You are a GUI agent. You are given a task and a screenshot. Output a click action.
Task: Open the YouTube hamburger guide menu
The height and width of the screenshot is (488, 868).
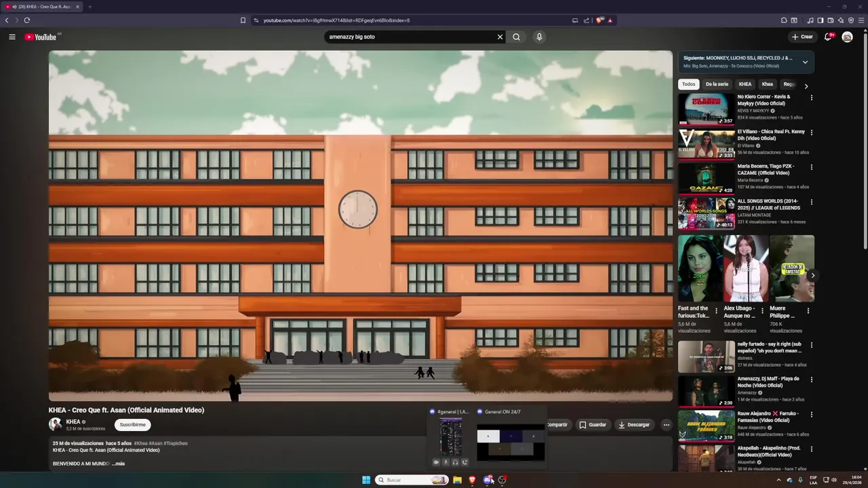coord(12,37)
